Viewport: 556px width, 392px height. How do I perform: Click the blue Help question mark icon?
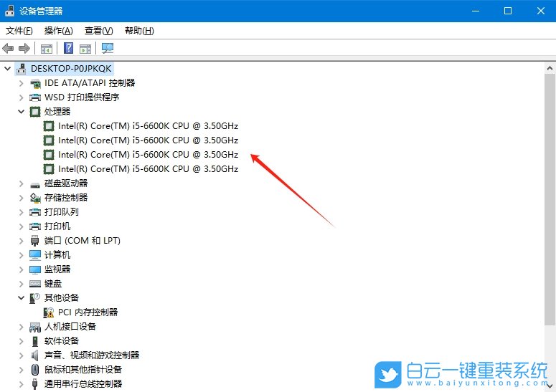click(x=68, y=48)
